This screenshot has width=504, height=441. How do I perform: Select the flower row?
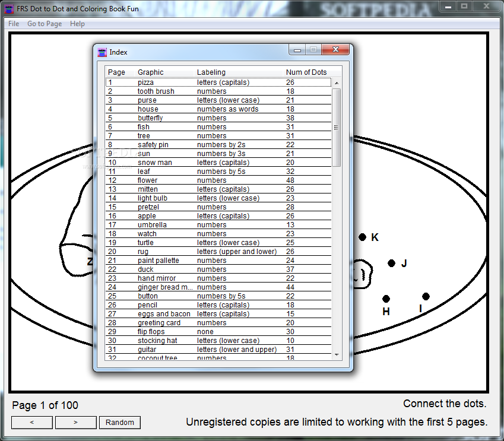[218, 180]
